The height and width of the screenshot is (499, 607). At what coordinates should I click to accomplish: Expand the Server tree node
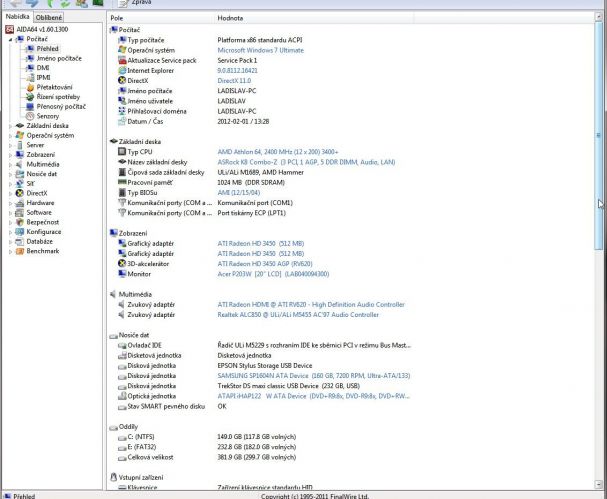tap(10, 145)
